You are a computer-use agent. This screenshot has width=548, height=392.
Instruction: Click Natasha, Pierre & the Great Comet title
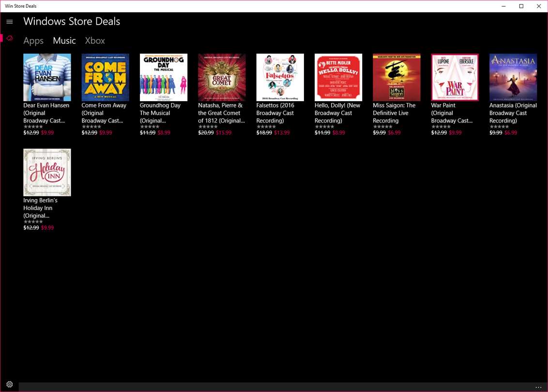coord(222,113)
